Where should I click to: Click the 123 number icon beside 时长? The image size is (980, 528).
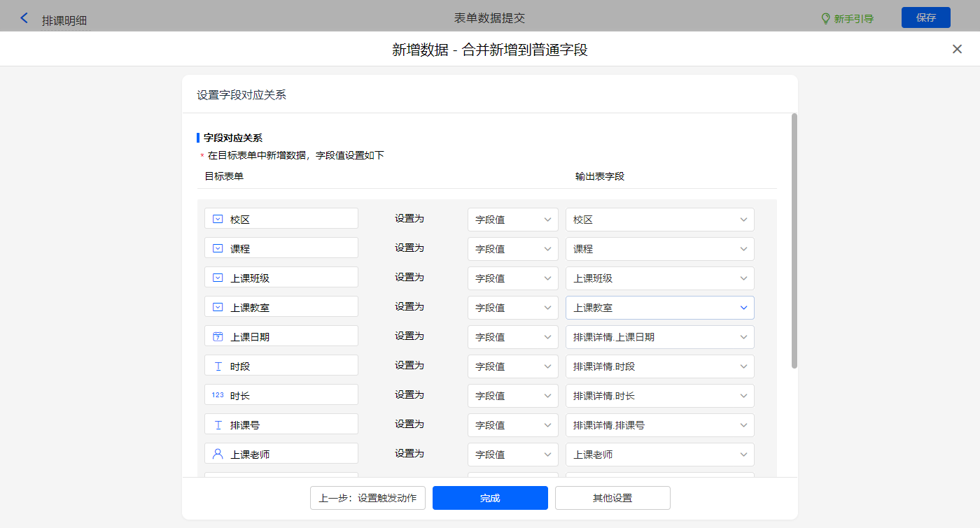click(218, 395)
